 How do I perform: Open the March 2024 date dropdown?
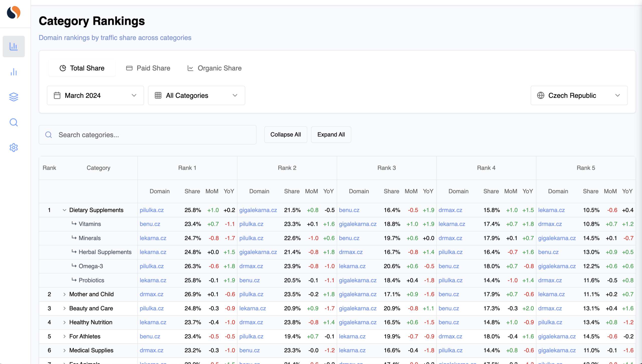tap(95, 96)
